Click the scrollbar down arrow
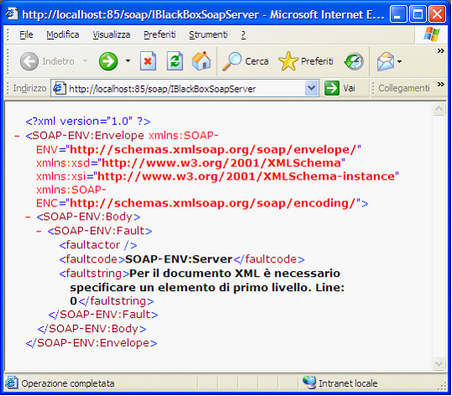452x396 pixels. (x=439, y=363)
